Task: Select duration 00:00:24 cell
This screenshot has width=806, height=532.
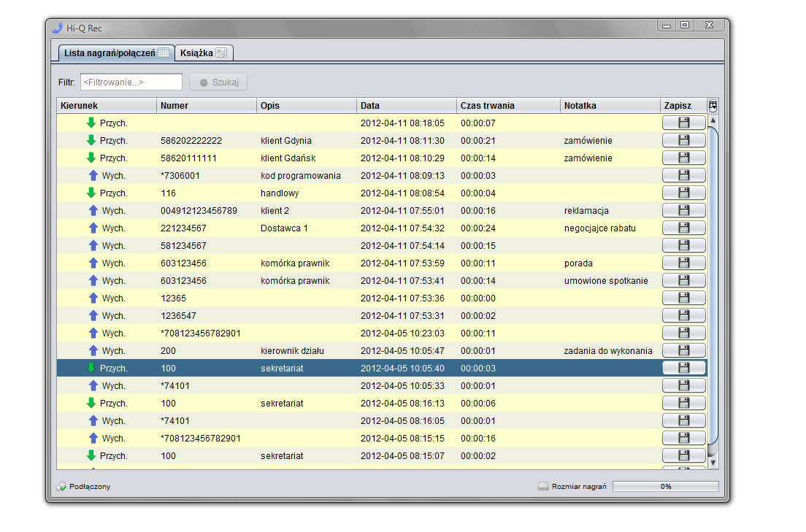Action: (508, 228)
